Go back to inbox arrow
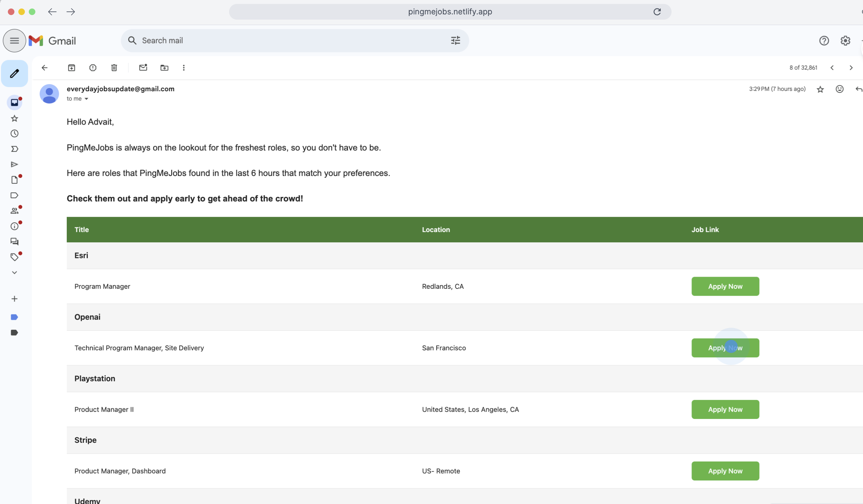 tap(45, 68)
